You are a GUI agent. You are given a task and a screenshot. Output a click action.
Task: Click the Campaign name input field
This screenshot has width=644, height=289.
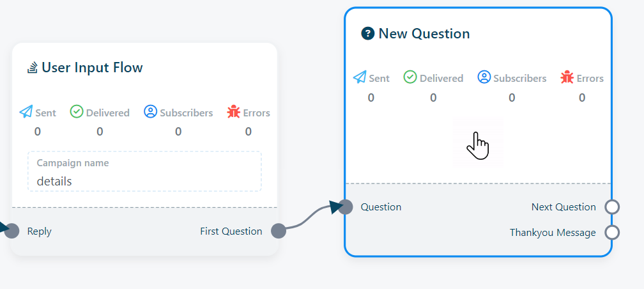coord(144,171)
